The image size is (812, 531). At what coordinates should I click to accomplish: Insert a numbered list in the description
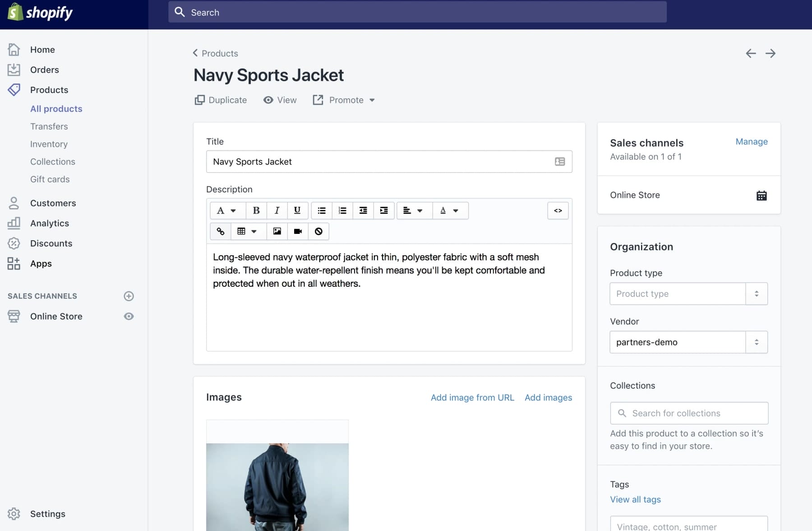tap(342, 210)
